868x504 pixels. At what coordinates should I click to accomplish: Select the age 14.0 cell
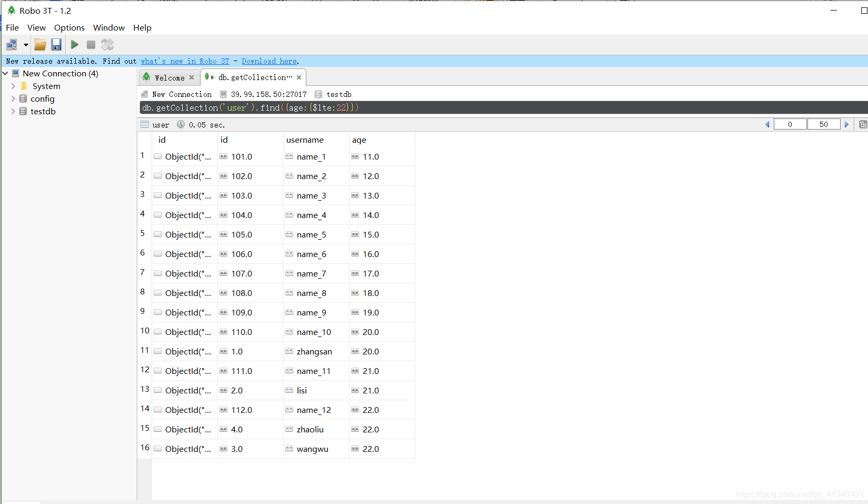(x=382, y=215)
